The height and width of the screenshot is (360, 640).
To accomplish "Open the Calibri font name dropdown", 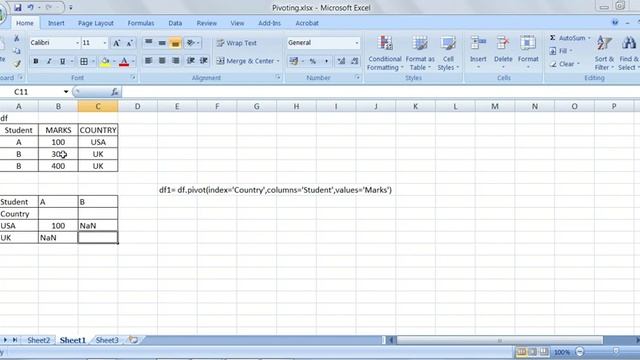I will click(77, 43).
